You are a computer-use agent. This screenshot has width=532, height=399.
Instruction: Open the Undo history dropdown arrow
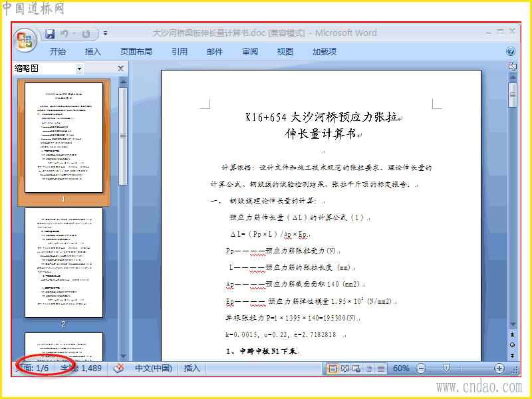[x=74, y=34]
